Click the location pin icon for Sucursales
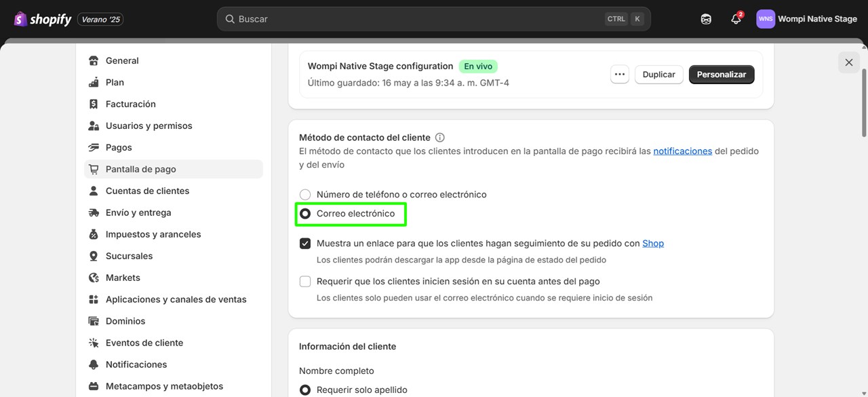This screenshot has width=868, height=397. (x=94, y=256)
